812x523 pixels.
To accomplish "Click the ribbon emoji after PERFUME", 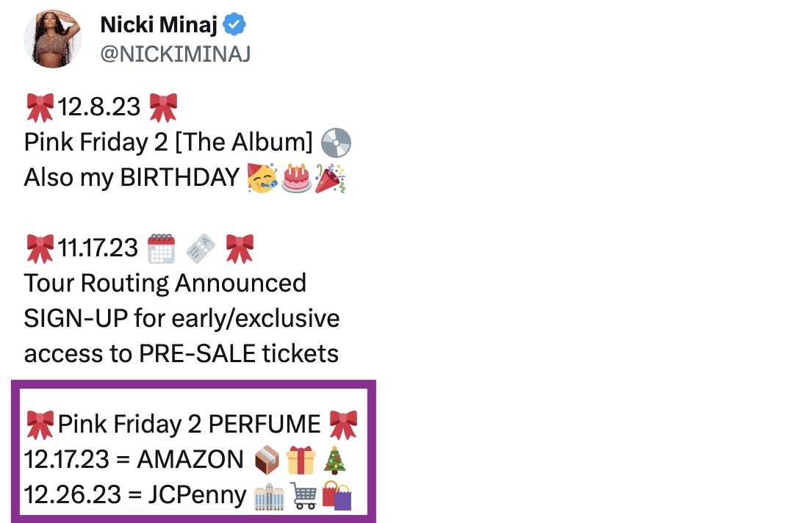I will (x=343, y=425).
